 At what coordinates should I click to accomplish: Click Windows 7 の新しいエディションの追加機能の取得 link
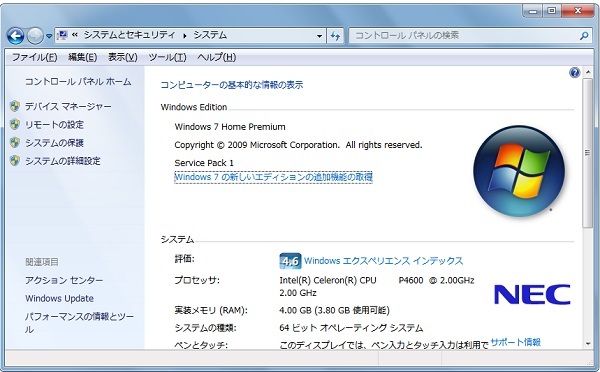tap(273, 177)
